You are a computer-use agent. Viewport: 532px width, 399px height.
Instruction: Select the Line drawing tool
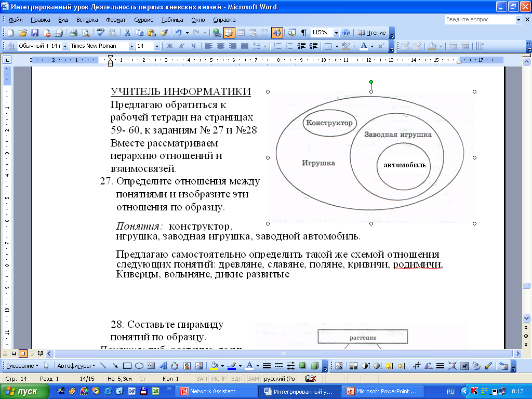103,366
